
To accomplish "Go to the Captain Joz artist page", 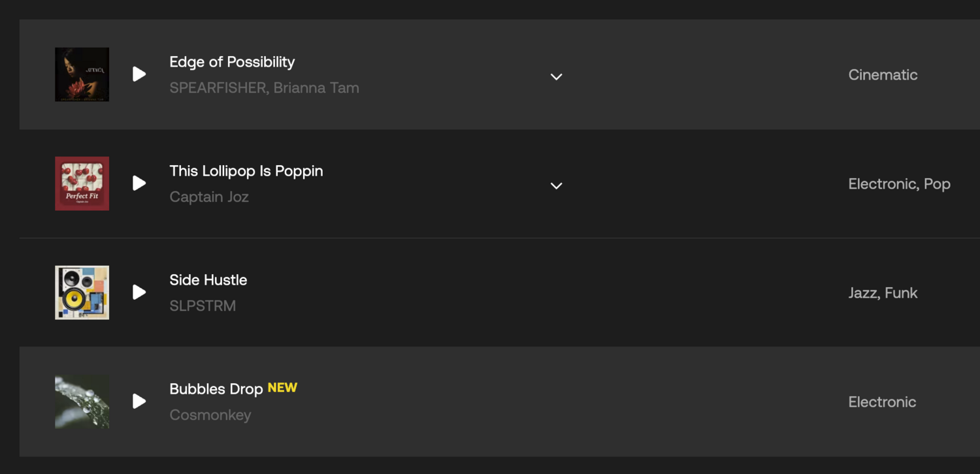I will 209,197.
